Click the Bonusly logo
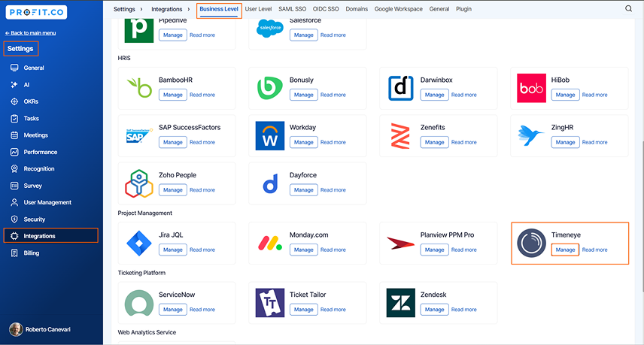The image size is (644, 345). [270, 88]
